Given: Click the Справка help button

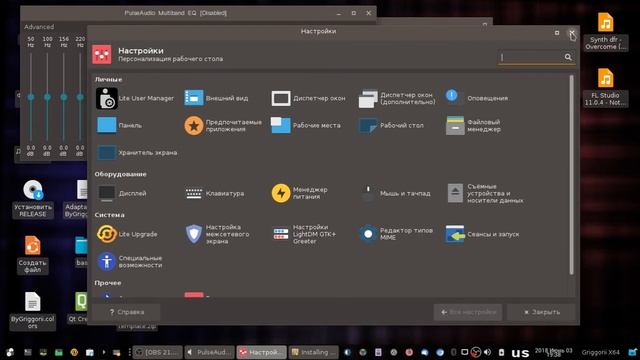Looking at the screenshot, I should click(126, 312).
